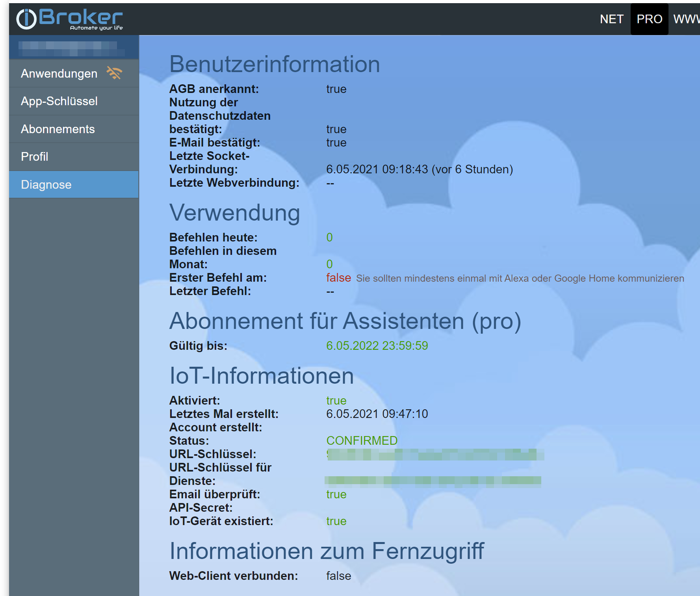Click the Letzte Socket-Verbindung timestamp
The image size is (700, 596).
click(x=420, y=169)
